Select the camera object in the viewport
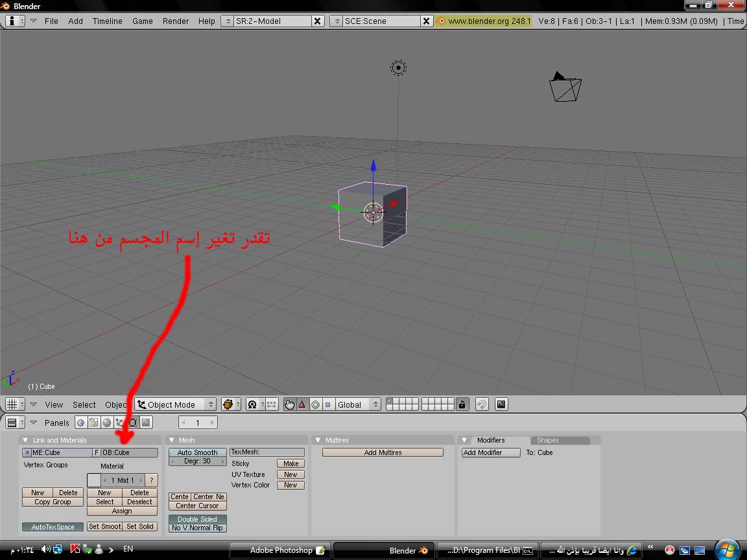Viewport: 747px width, 560px height. pos(565,87)
